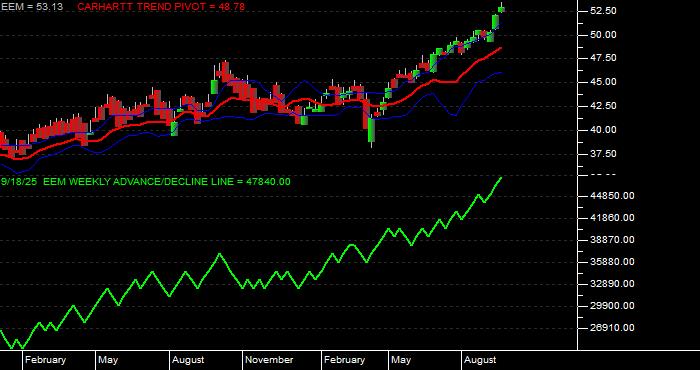Click the 29900.00 axis value
The image size is (700, 370).
[x=612, y=306]
